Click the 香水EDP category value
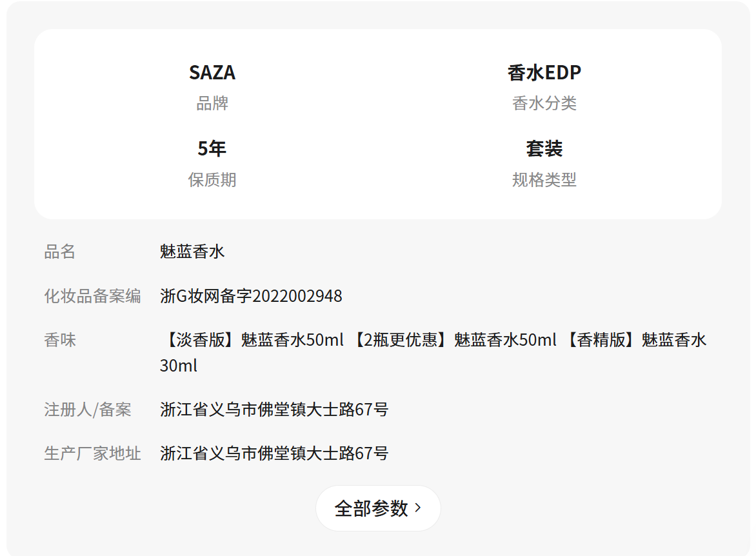Image resolution: width=756 pixels, height=556 pixels. pos(544,73)
